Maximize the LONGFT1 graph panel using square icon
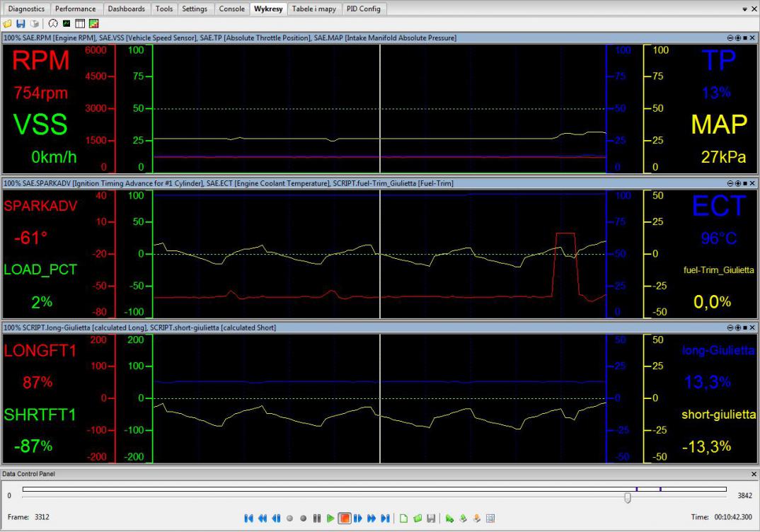The image size is (760, 532). click(x=744, y=328)
